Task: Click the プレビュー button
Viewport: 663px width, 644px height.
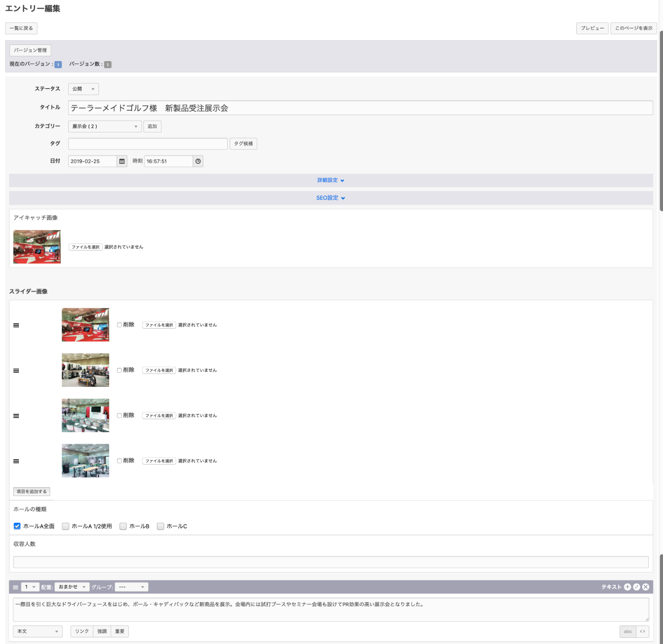Action: click(592, 28)
